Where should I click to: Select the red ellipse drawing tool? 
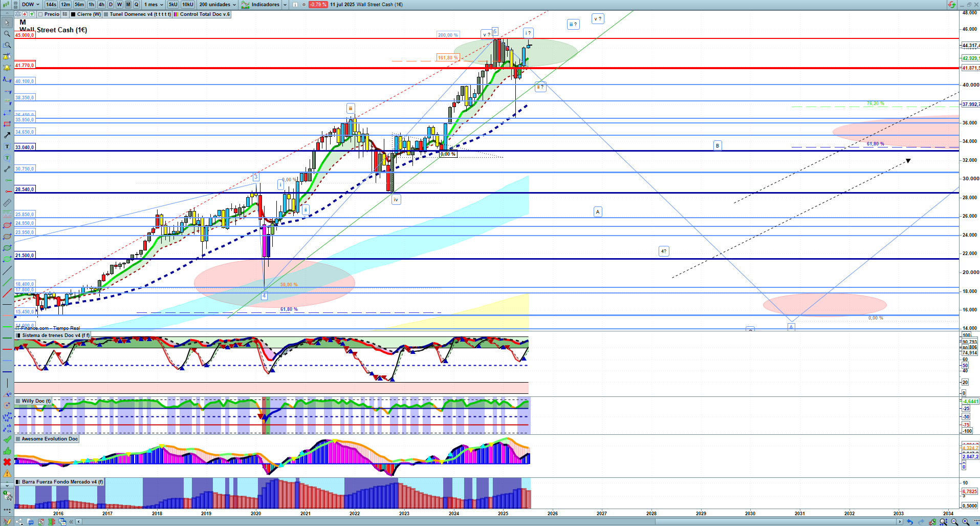(7, 225)
